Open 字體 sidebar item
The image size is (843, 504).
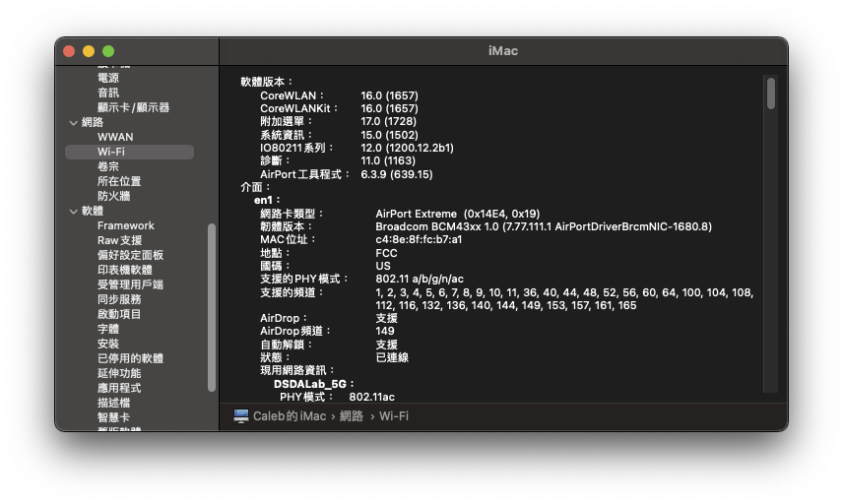point(108,330)
